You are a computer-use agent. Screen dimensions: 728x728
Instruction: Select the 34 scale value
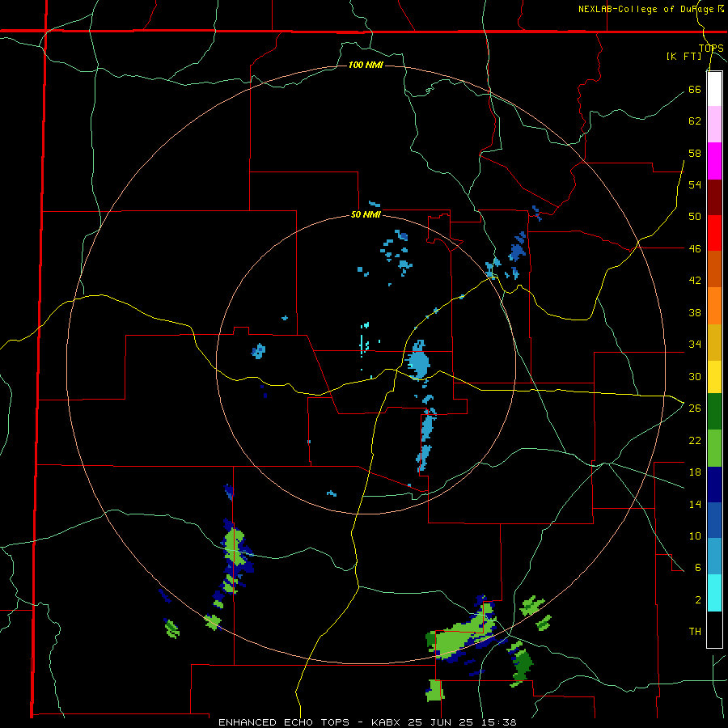[695, 345]
